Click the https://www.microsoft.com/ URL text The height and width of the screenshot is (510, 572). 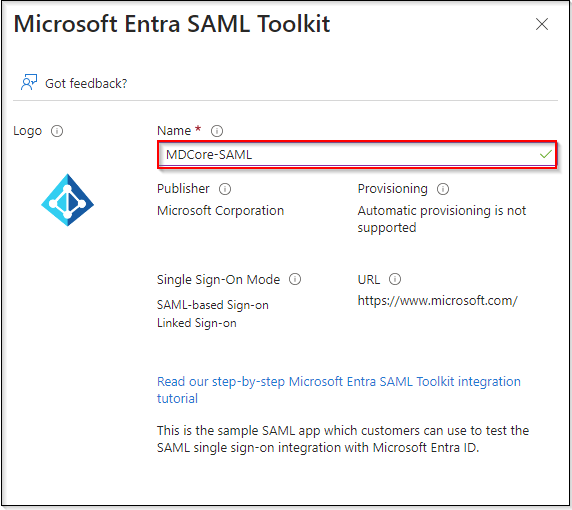tap(437, 301)
